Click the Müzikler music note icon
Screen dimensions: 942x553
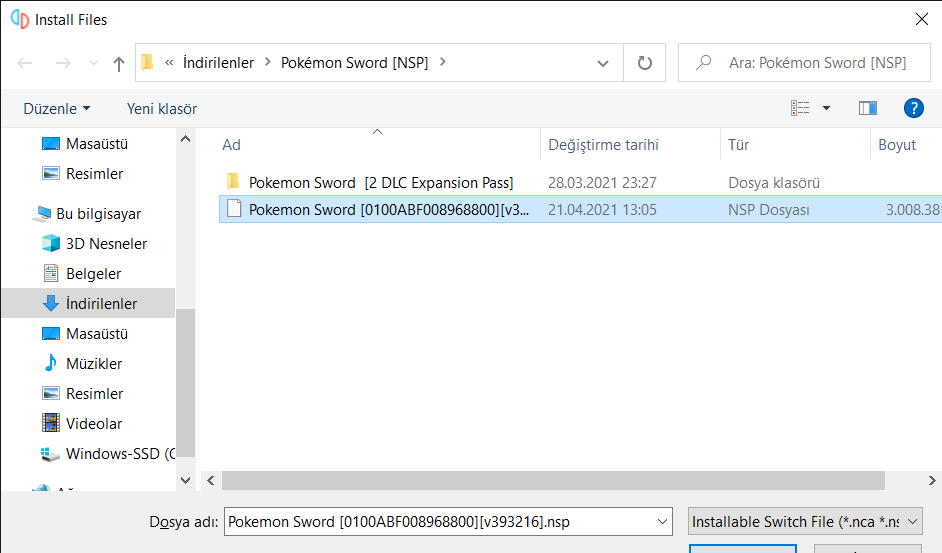[x=51, y=363]
